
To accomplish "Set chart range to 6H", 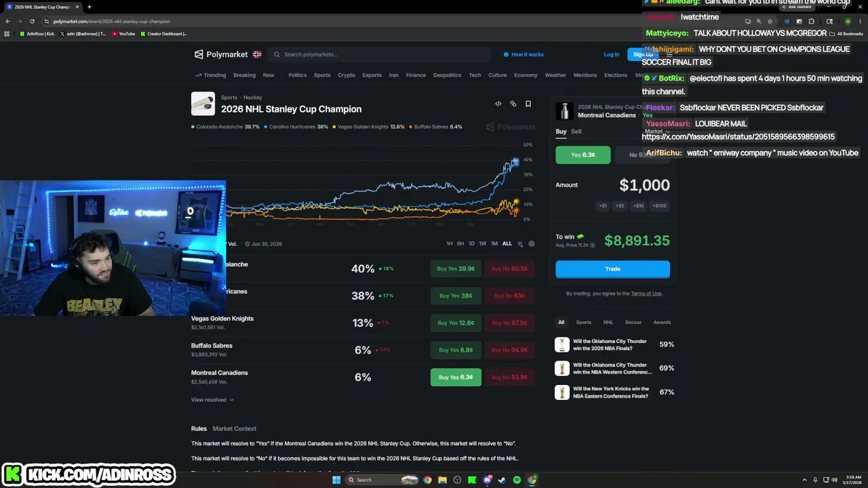I will coord(460,244).
